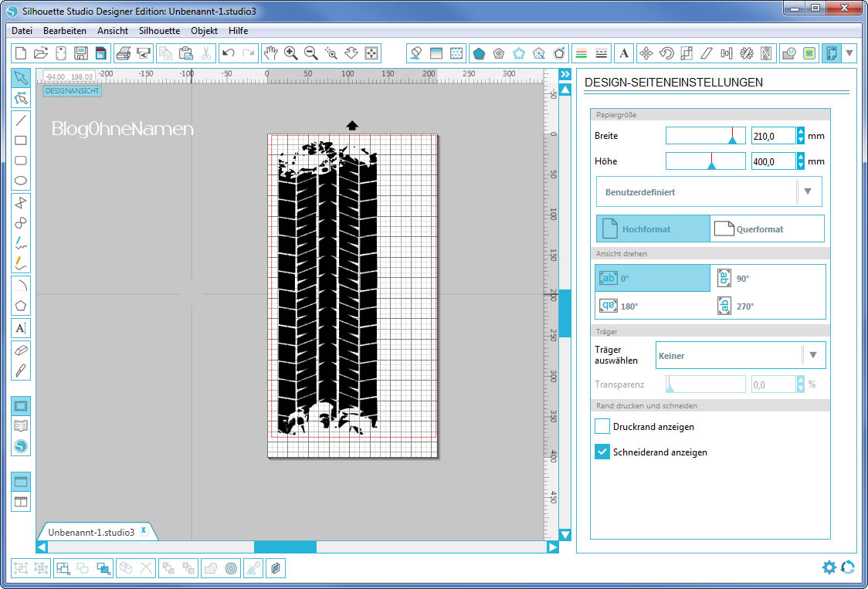Choose the Line drawing tool
The width and height of the screenshot is (868, 589).
pos(21,120)
